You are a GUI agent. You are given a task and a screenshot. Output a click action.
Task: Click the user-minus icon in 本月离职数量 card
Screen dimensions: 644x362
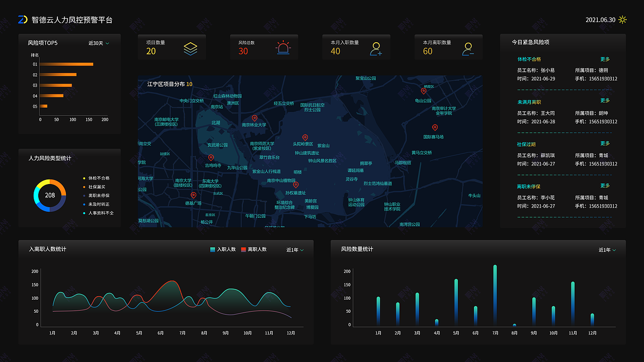click(x=468, y=49)
